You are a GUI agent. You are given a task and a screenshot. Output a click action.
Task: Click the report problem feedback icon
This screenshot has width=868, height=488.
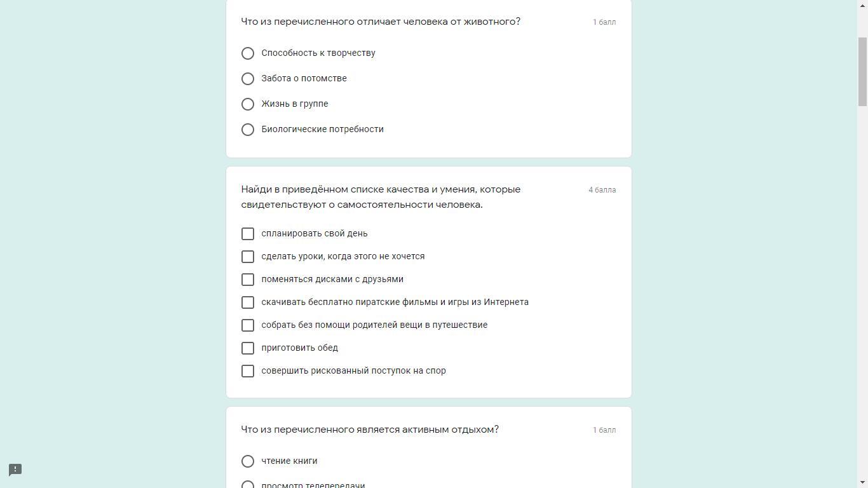tap(15, 470)
